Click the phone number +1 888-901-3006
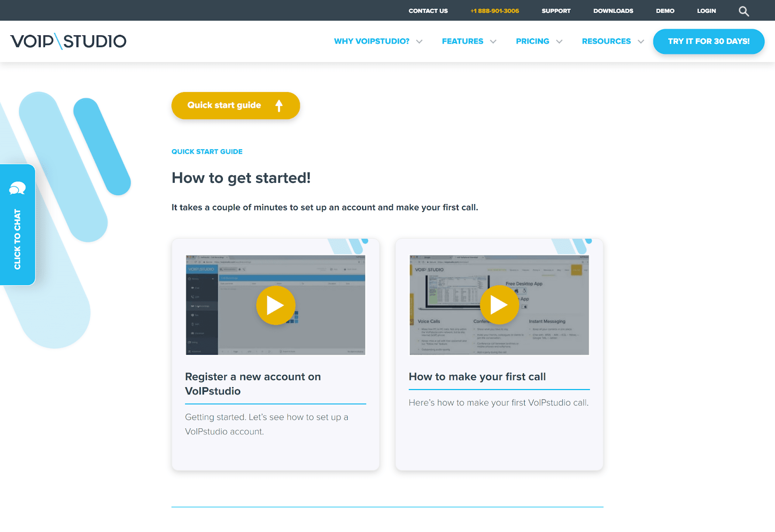775x532 pixels. tap(495, 11)
